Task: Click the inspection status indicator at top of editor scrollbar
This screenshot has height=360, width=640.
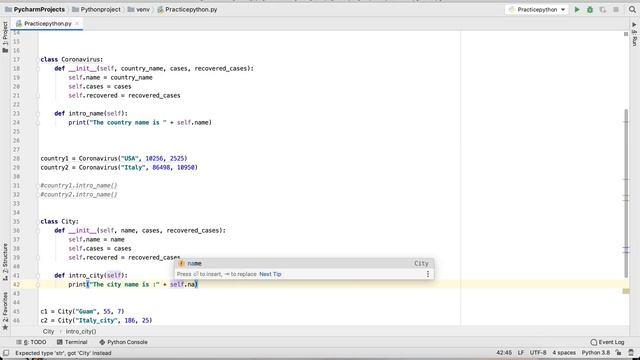Action: (x=626, y=34)
